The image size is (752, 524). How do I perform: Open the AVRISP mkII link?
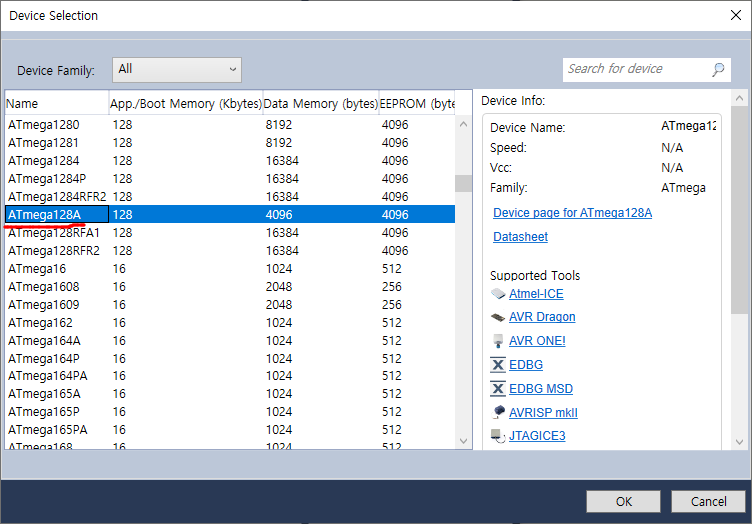543,412
